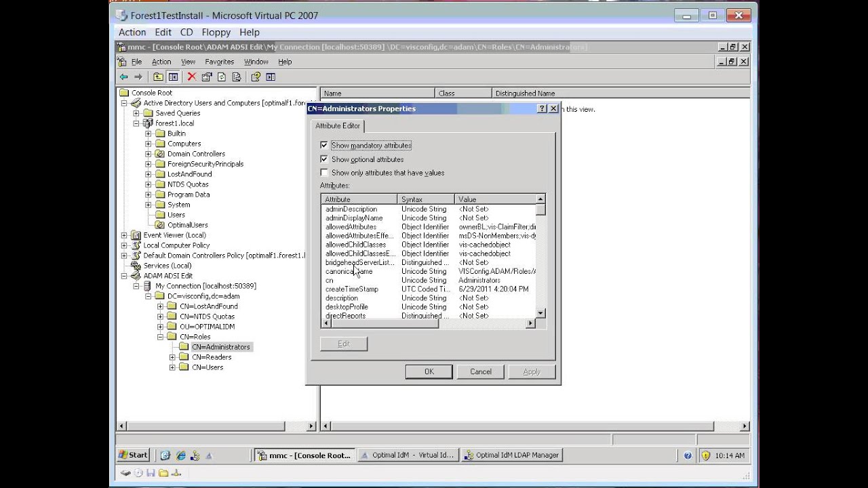
Task: Click the attributes list scroll down arrow
Action: (540, 312)
